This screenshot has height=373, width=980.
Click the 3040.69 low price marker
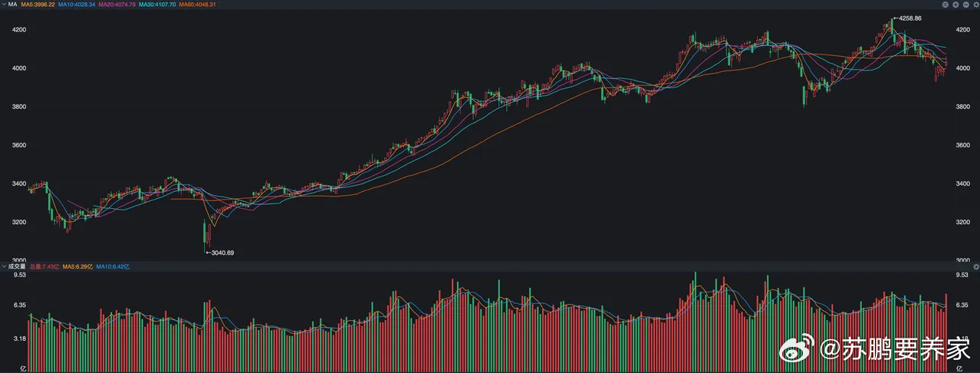click(x=220, y=252)
